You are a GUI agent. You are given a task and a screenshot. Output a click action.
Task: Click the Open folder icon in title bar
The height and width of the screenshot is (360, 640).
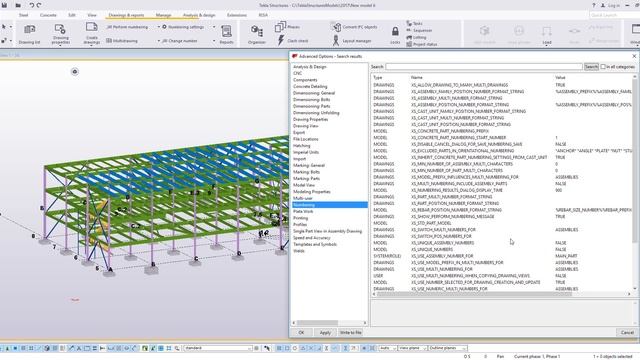pyautogui.click(x=18, y=5)
